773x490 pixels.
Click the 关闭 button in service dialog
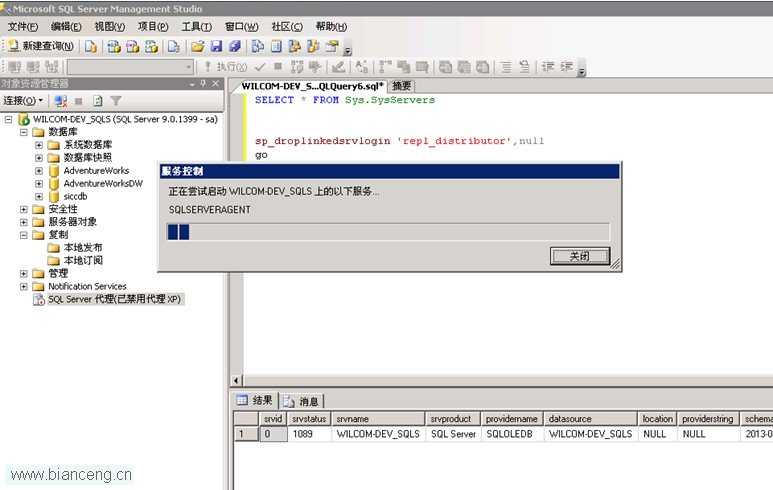coord(580,256)
